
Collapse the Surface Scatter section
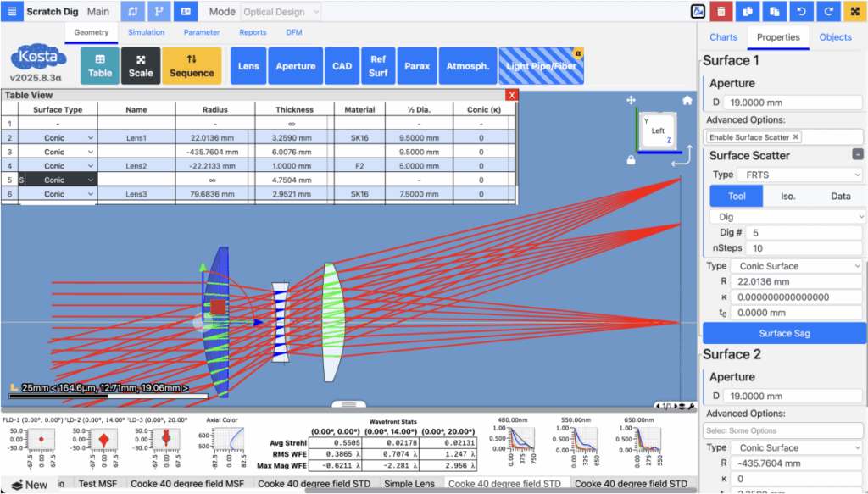[858, 155]
